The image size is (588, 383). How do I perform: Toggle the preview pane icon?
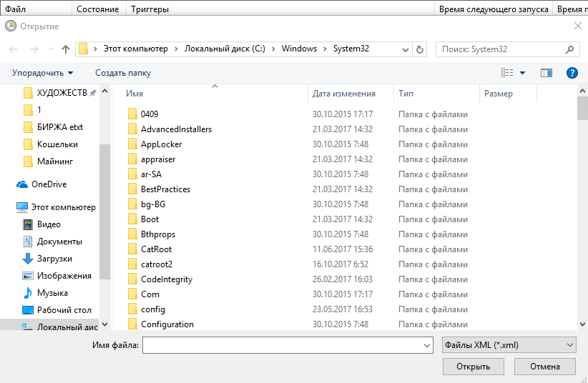pos(546,73)
